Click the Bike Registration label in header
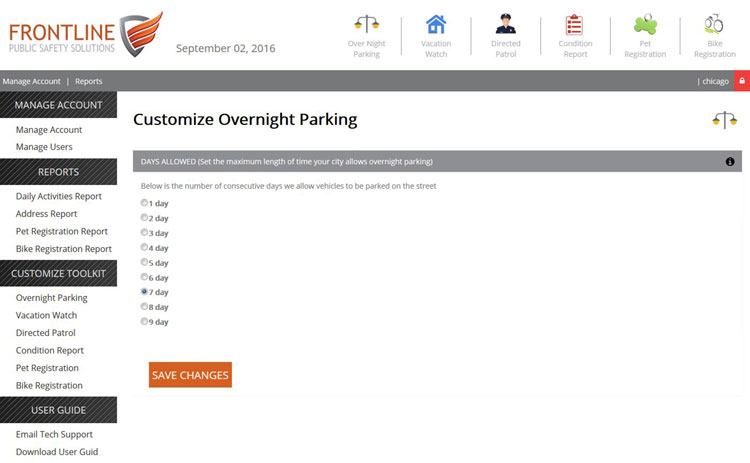The width and height of the screenshot is (750, 463). (715, 49)
